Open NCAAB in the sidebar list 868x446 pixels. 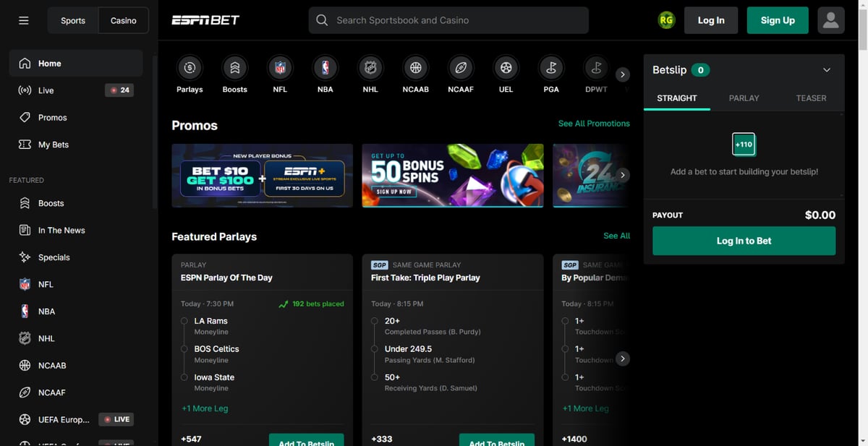pyautogui.click(x=76, y=366)
